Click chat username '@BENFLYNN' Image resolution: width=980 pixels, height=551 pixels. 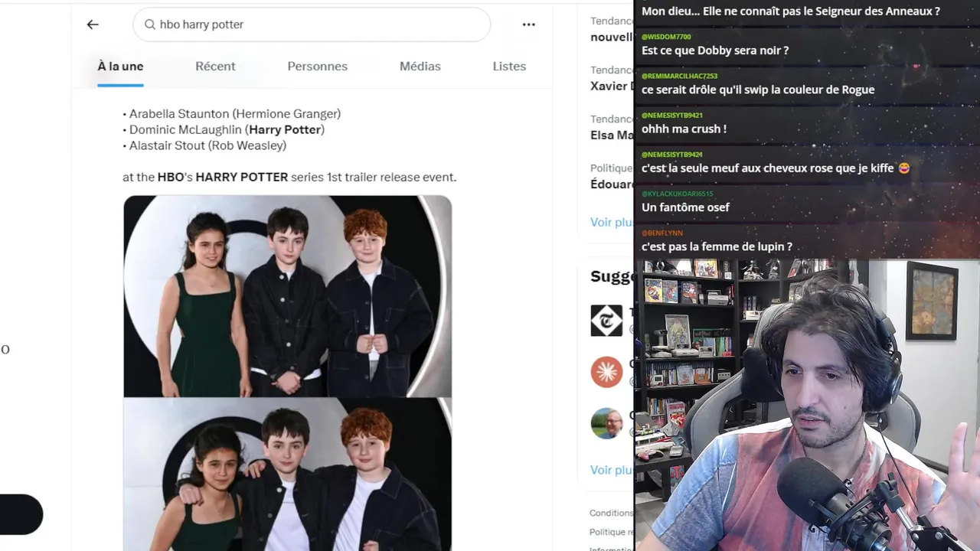coord(662,233)
